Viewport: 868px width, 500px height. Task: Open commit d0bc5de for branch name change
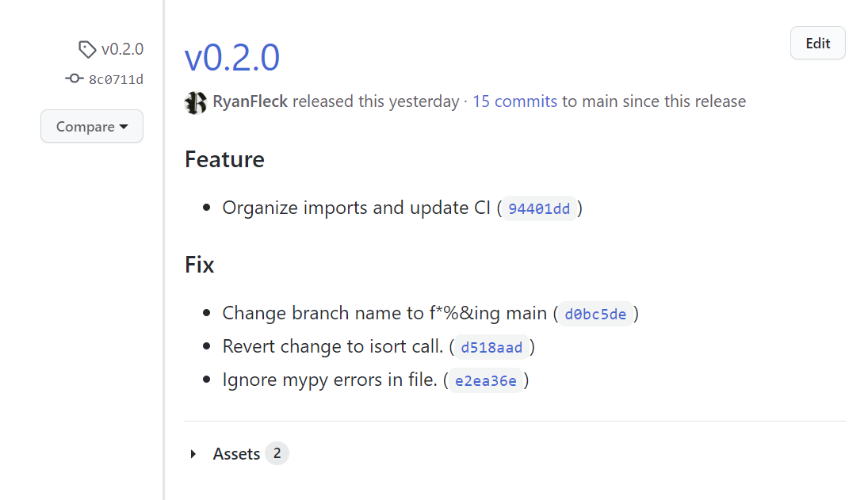pos(595,314)
